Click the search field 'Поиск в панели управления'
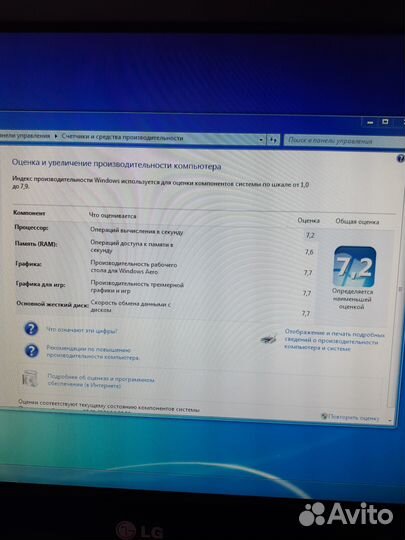This screenshot has height=540, width=405. [x=343, y=141]
